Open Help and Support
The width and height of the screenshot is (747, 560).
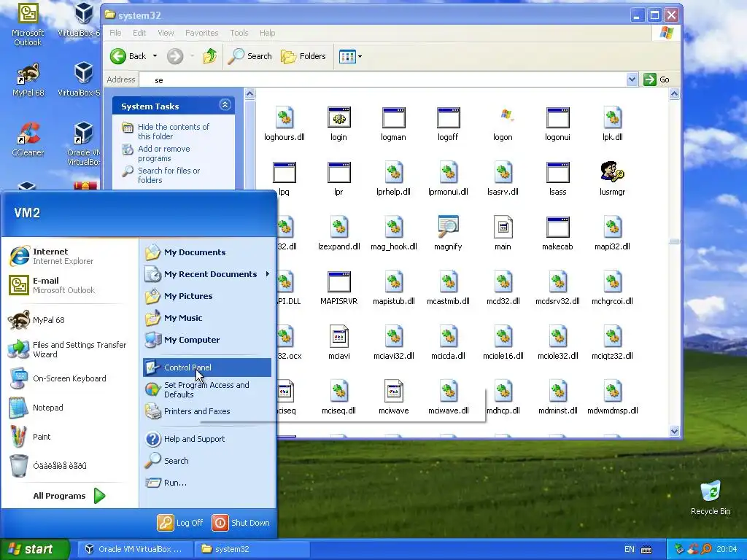click(x=206, y=439)
